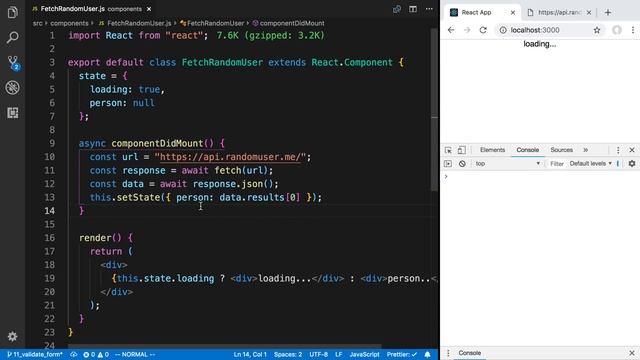Open the randomuser.me URL link in code
640x360 pixels.
click(x=230, y=157)
